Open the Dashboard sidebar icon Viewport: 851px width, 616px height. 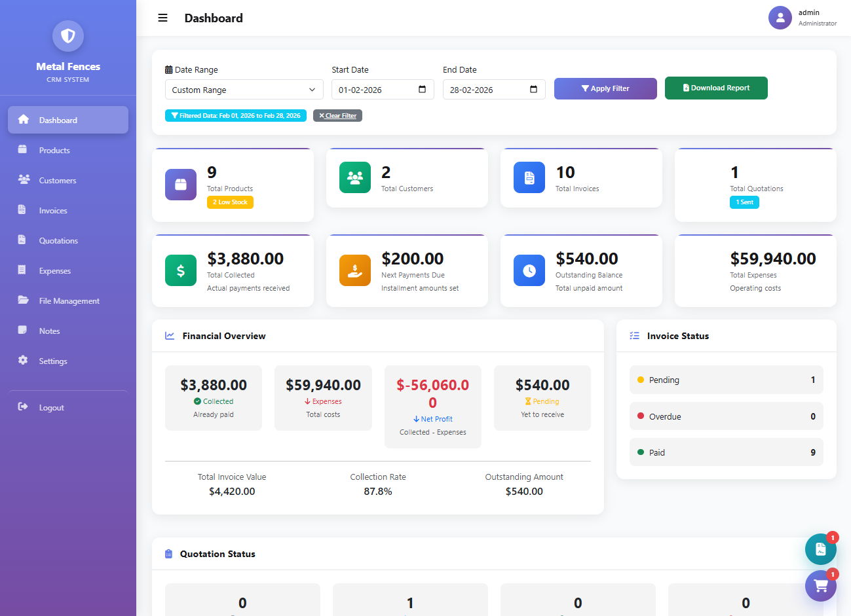pyautogui.click(x=23, y=120)
